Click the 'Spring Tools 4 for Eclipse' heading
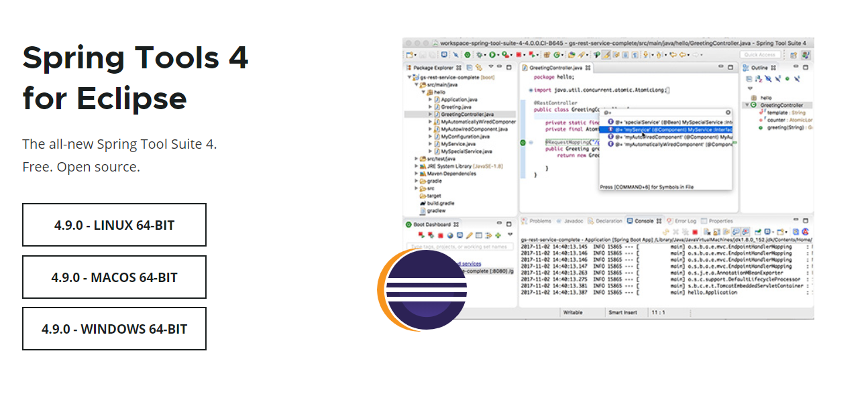This screenshot has height=404, width=868. [x=135, y=78]
